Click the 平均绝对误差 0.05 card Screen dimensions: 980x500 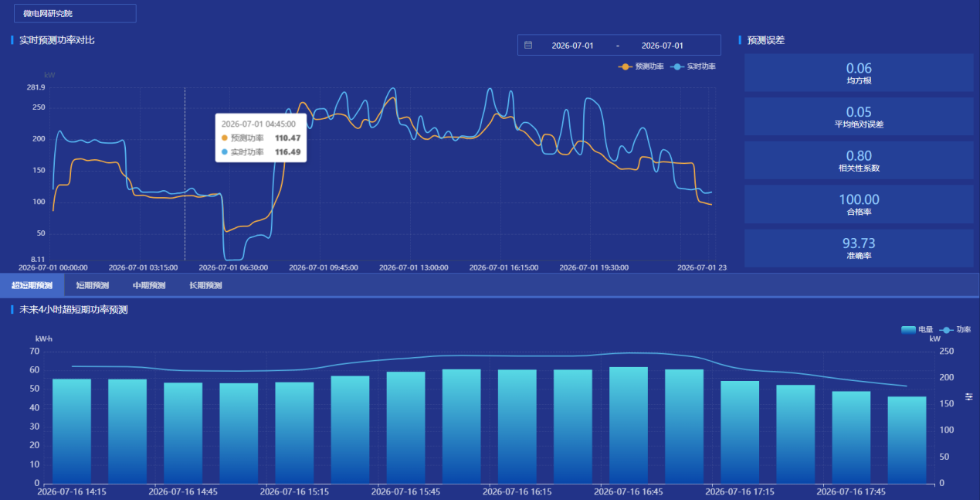pos(859,117)
